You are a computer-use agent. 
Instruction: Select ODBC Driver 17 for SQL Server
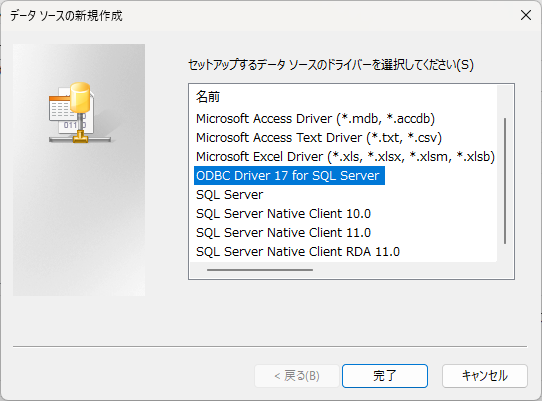coord(289,176)
